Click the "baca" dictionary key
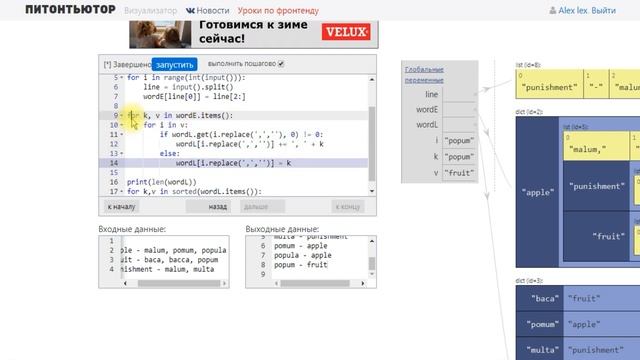Image resolution: width=640 pixels, height=360 pixels. tap(540, 298)
